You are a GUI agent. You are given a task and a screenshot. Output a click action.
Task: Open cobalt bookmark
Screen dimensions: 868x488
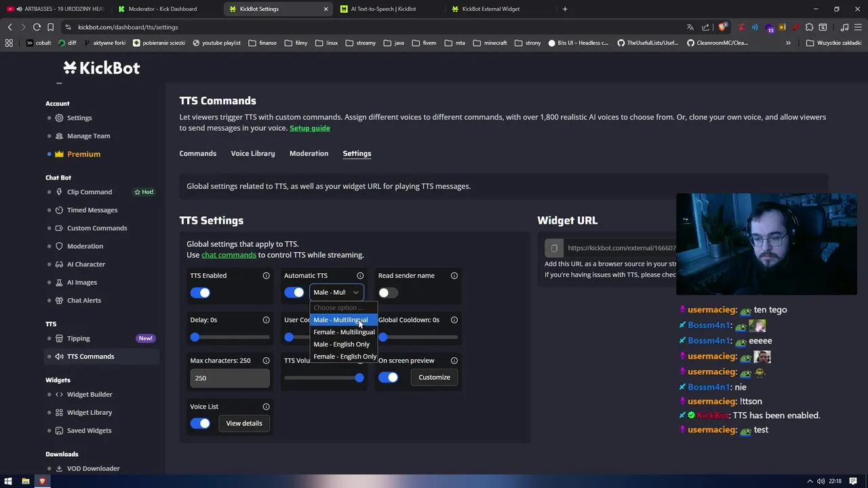tap(38, 43)
